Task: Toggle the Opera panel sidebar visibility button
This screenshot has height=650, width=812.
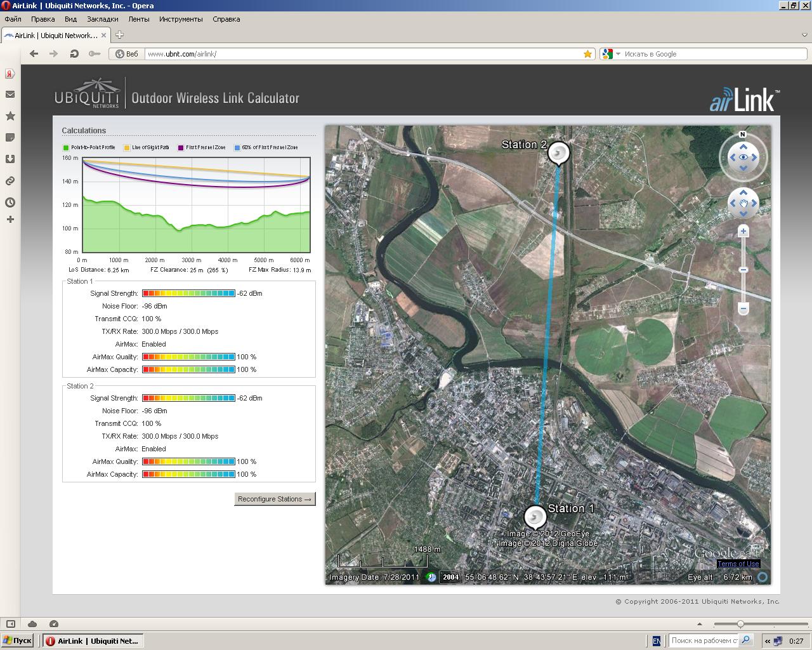Action: 10,624
